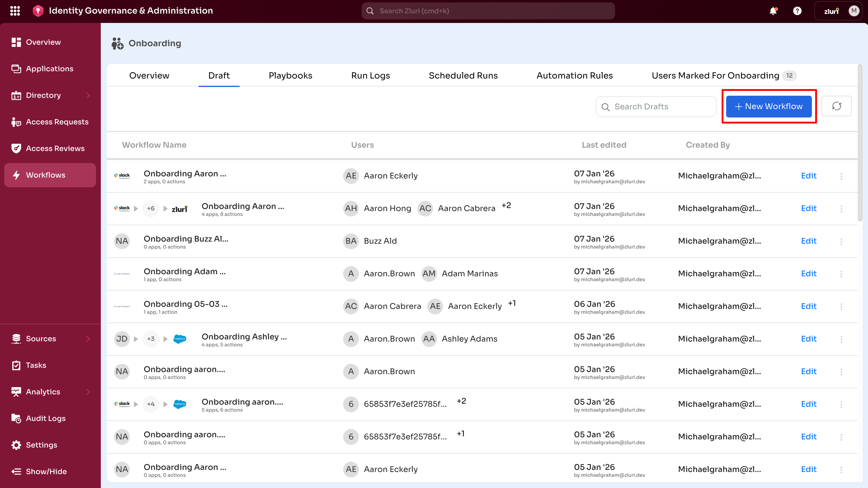Open options menu for Onboarding Buzz workflow
868x488 pixels.
(x=841, y=241)
